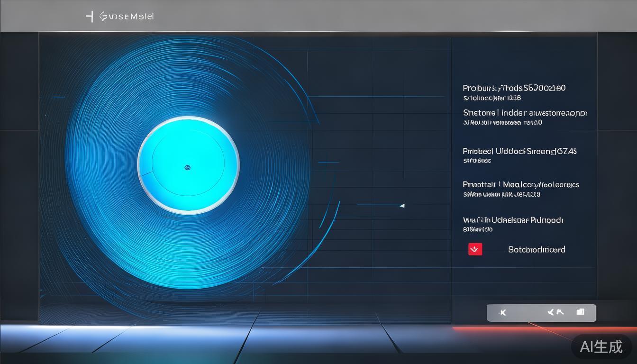Select the entry starting with "Snetone"
637x364 pixels.
pyautogui.click(x=525, y=113)
